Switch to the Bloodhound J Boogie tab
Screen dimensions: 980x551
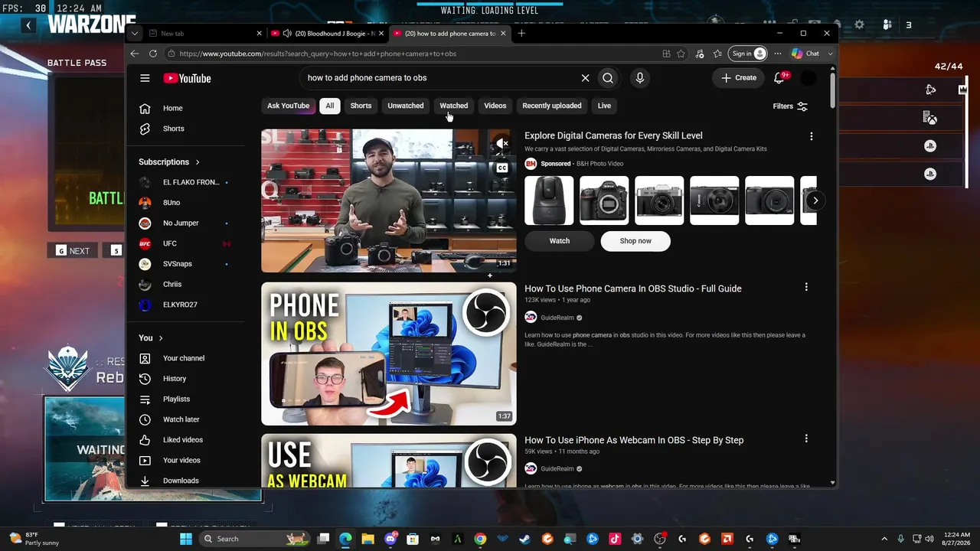(x=328, y=33)
